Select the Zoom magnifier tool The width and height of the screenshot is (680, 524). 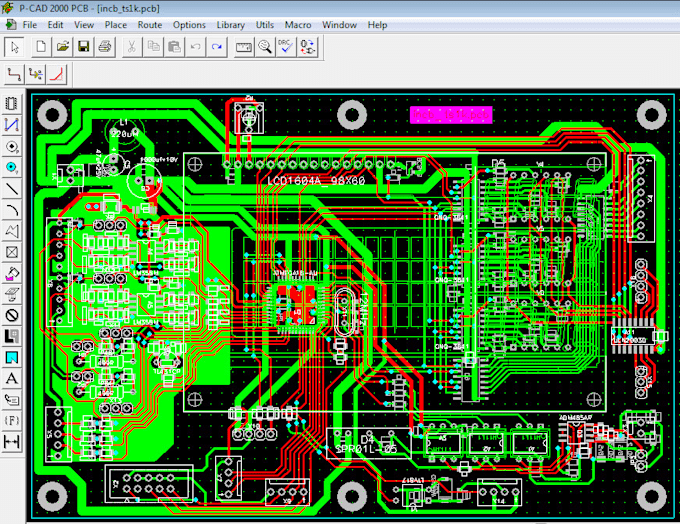[265, 47]
